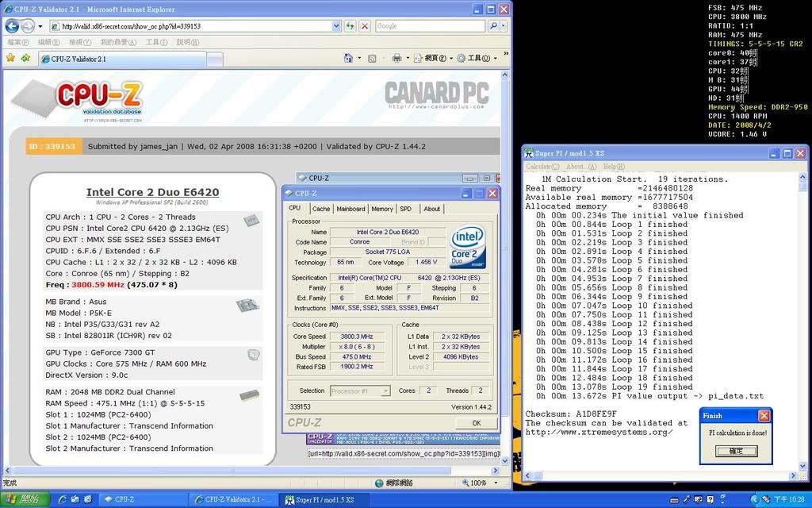This screenshot has height=508, width=812.
Task: Click the Intel Core 2 Duo logo in CPU-Z
Action: pyautogui.click(x=468, y=247)
